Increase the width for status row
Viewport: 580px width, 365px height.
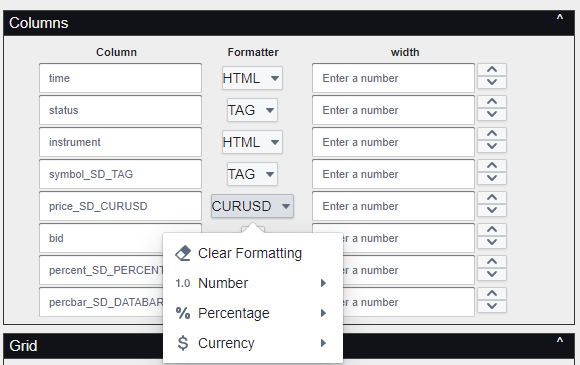pyautogui.click(x=492, y=102)
